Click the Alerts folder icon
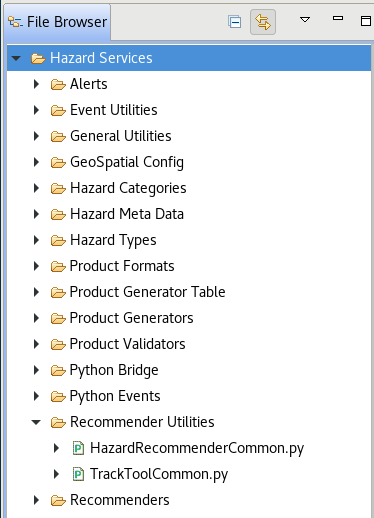Viewport: 374px width, 518px height. coord(58,84)
